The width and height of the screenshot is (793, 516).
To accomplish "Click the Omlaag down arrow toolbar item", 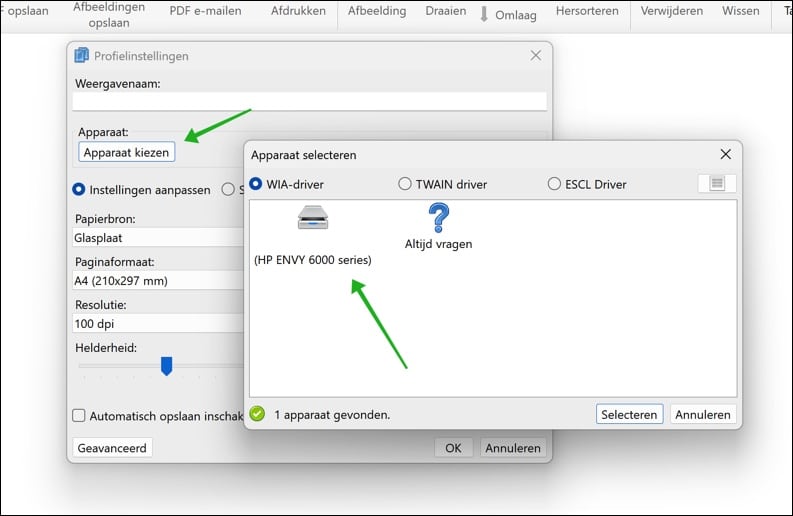I will (x=509, y=15).
